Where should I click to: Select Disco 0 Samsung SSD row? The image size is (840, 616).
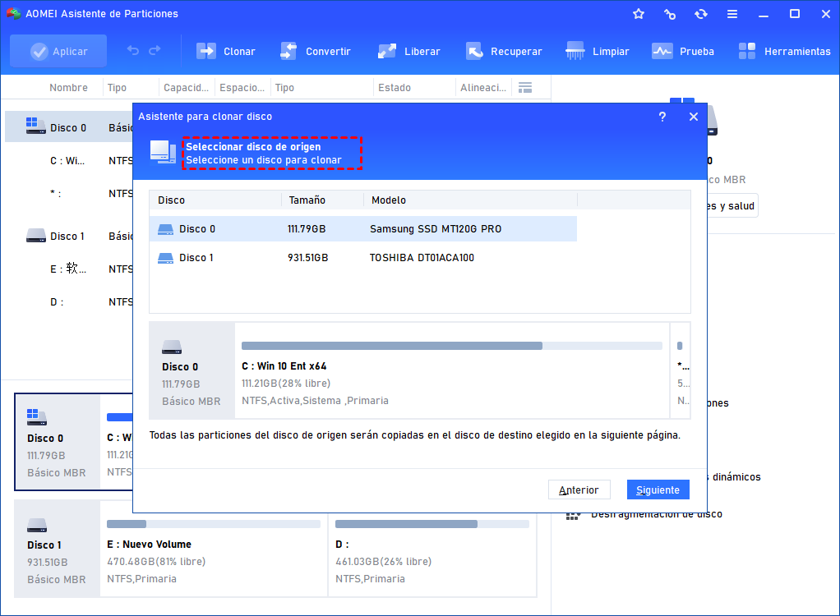click(x=363, y=229)
